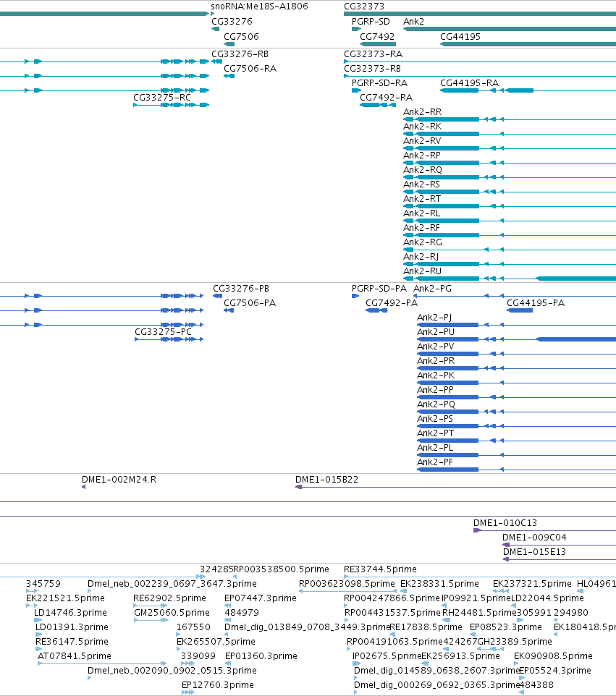Click the Ank2-PR protein label
Image resolution: width=616 pixels, height=696 pixels.
[x=436, y=360]
